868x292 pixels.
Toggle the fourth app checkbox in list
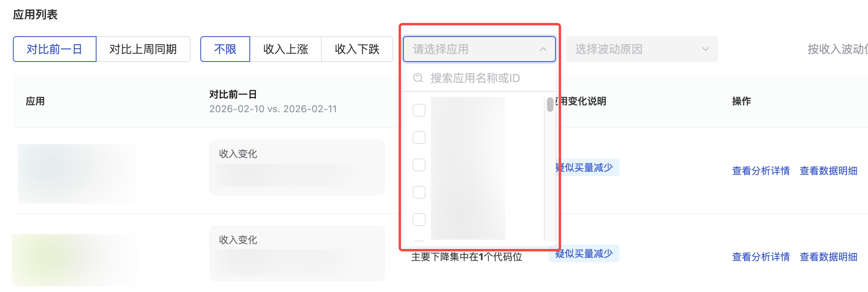(419, 192)
